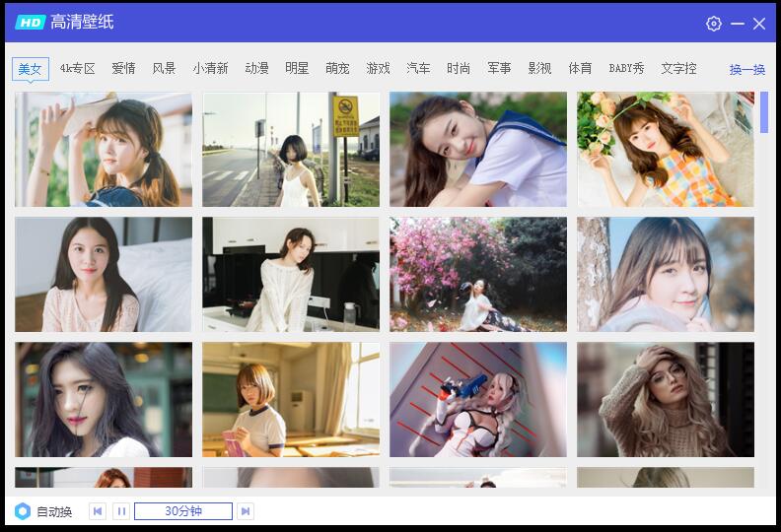Switch to the BABY秀 tab
This screenshot has width=781, height=532.
pyautogui.click(x=626, y=68)
